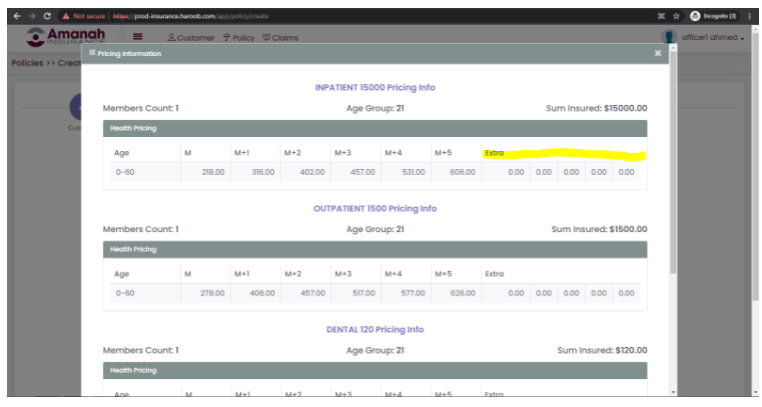Close the Pricing Information dialog
The width and height of the screenshot is (762, 407).
coord(658,53)
